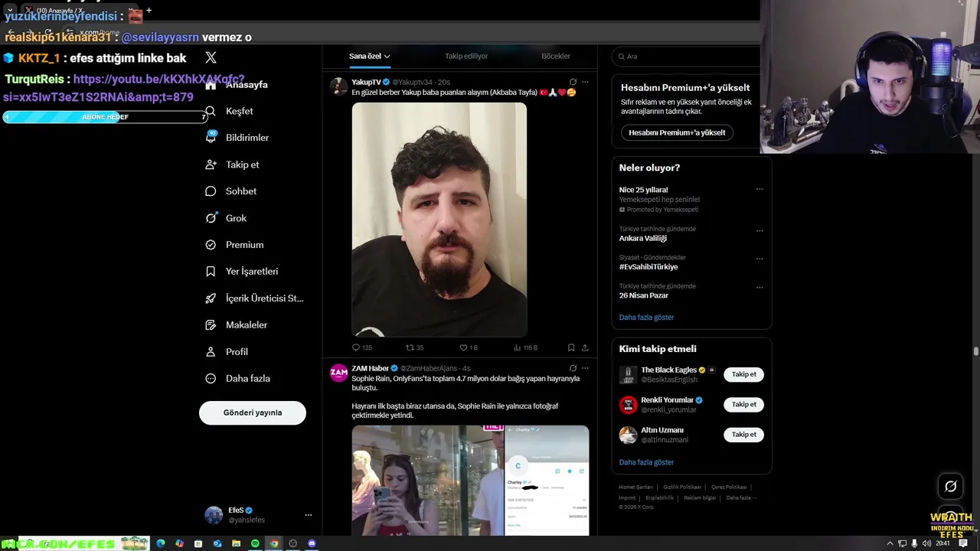Open the floating Grok button bottom right
Viewport: 980px width, 551px height.
pos(950,486)
